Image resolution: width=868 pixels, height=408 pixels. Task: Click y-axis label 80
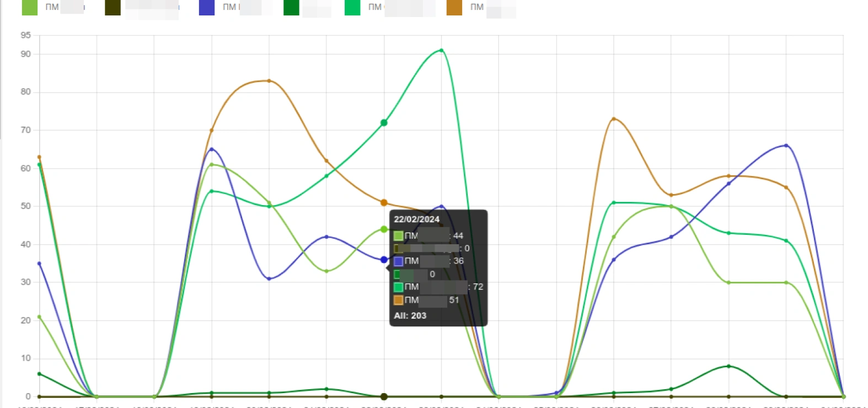[26, 92]
